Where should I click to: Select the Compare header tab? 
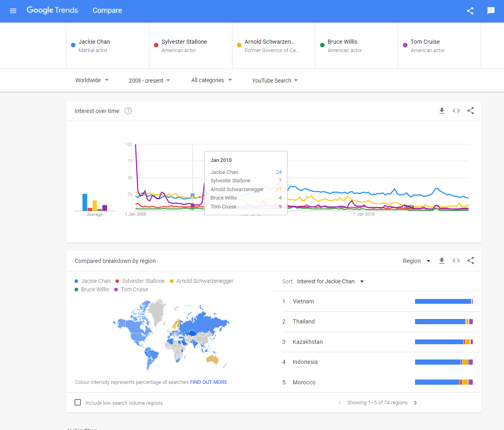[x=107, y=10]
